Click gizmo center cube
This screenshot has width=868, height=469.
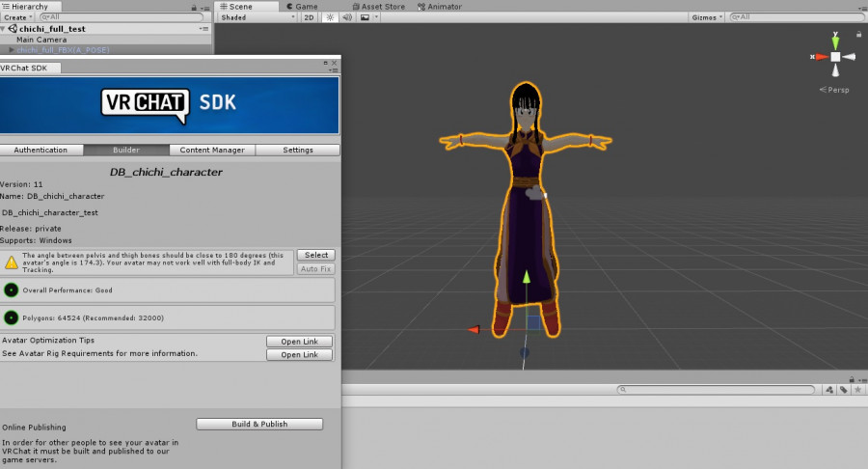835,57
